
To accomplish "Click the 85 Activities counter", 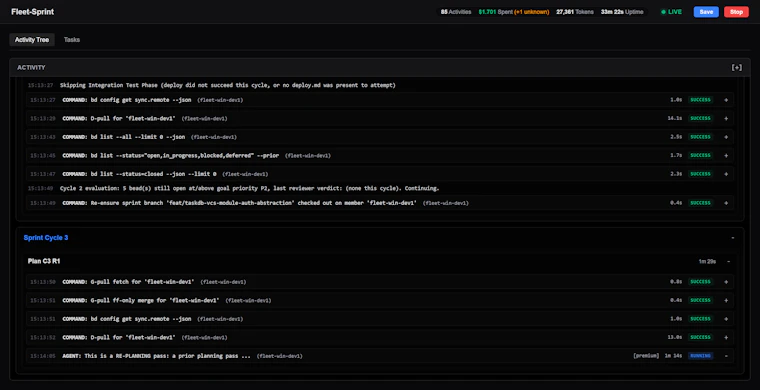I will tap(456, 12).
